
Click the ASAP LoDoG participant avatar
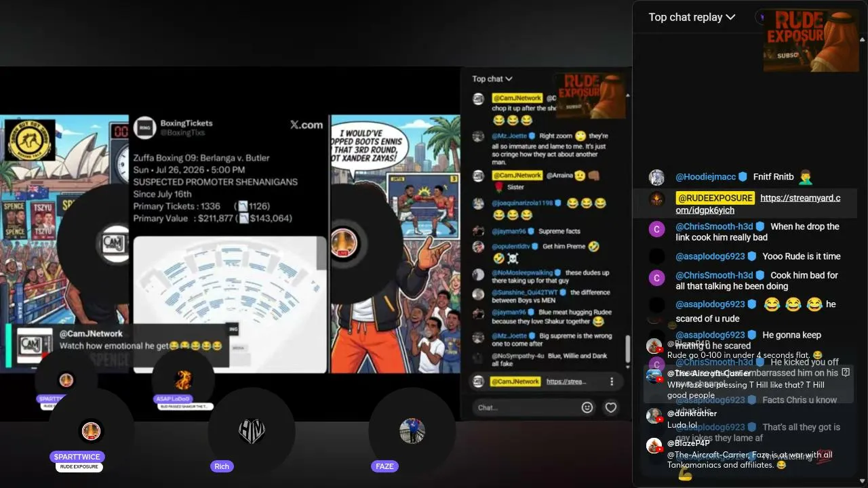[x=183, y=380]
